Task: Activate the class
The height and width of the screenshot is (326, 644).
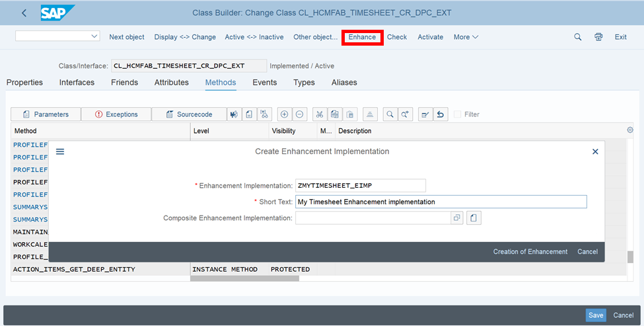Action: tap(431, 37)
